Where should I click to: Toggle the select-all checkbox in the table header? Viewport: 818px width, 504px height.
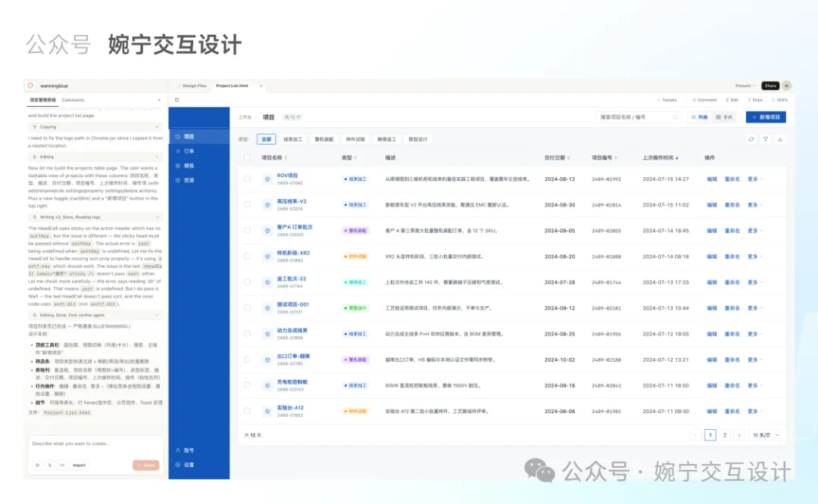point(247,157)
